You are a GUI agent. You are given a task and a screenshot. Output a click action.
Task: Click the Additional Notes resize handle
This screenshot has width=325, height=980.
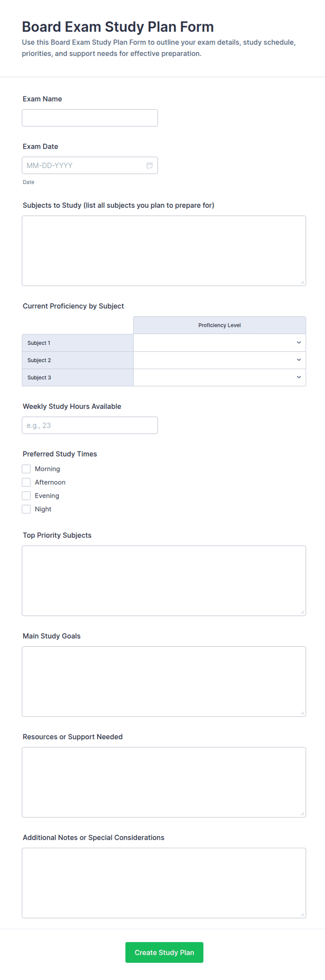(x=302, y=914)
